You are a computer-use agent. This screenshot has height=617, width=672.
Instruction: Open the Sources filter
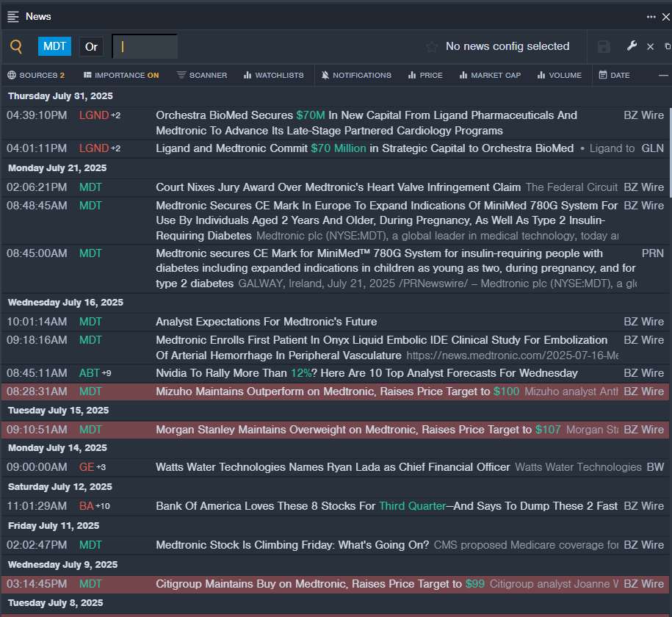click(36, 76)
